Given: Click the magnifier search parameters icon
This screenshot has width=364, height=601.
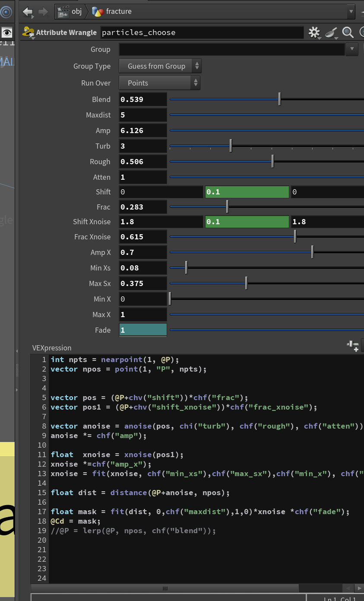Looking at the screenshot, I should (348, 32).
